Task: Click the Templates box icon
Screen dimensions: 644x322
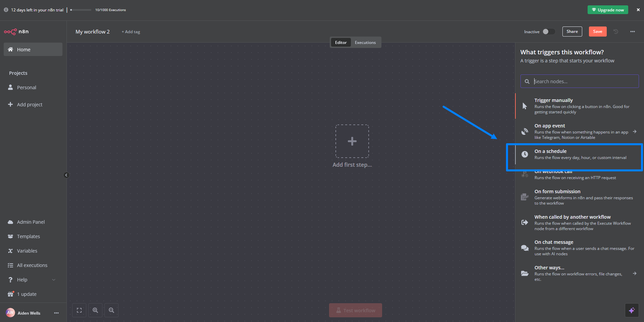Action: [x=10, y=236]
